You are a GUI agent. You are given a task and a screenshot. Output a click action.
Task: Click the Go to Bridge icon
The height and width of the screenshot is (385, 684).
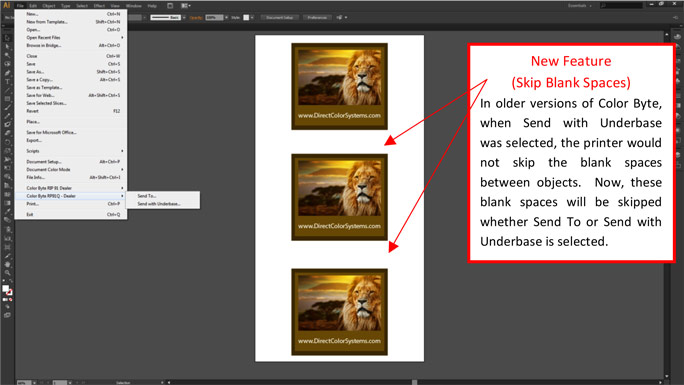pos(170,6)
